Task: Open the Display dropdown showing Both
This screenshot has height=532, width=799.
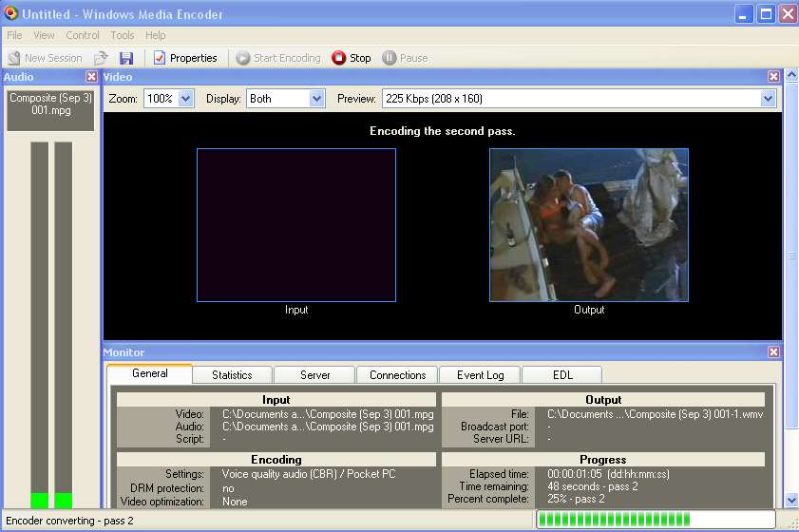Action: click(316, 99)
